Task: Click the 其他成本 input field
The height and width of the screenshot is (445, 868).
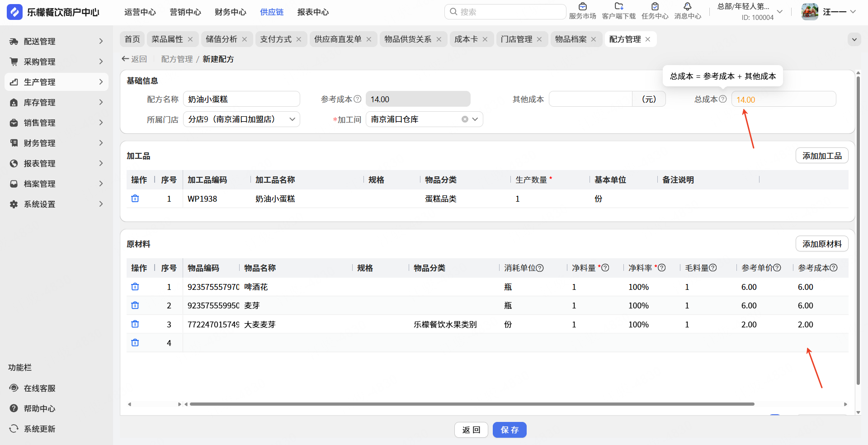Action: pyautogui.click(x=590, y=99)
